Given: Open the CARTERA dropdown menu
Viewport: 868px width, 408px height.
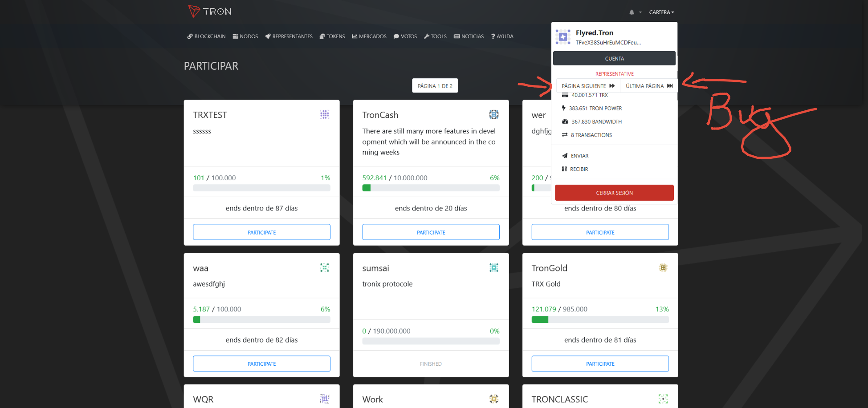Looking at the screenshot, I should [661, 12].
